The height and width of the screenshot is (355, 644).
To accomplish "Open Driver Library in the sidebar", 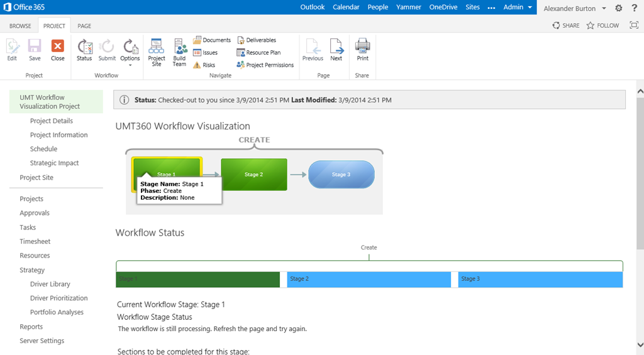I will pyautogui.click(x=50, y=284).
